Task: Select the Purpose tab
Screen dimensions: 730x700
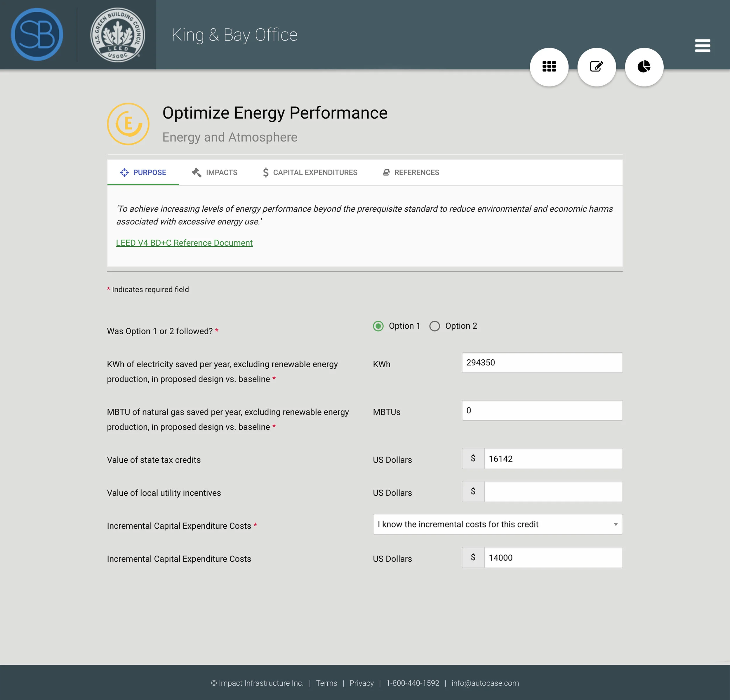Action: pos(143,173)
